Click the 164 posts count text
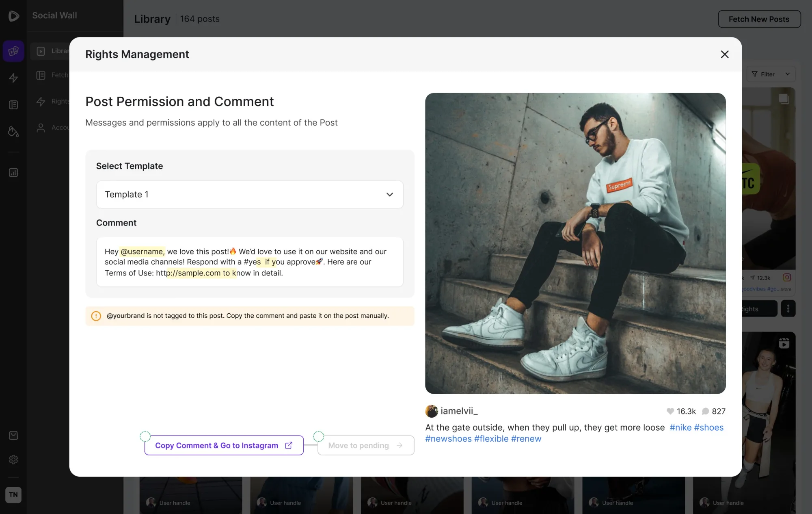Viewport: 812px width, 514px height. click(200, 19)
